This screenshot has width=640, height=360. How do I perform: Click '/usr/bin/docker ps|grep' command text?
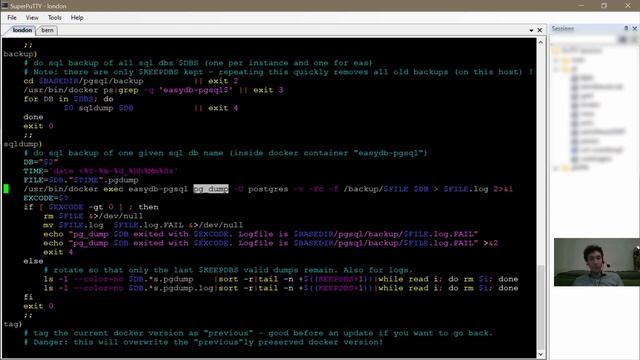pos(81,90)
